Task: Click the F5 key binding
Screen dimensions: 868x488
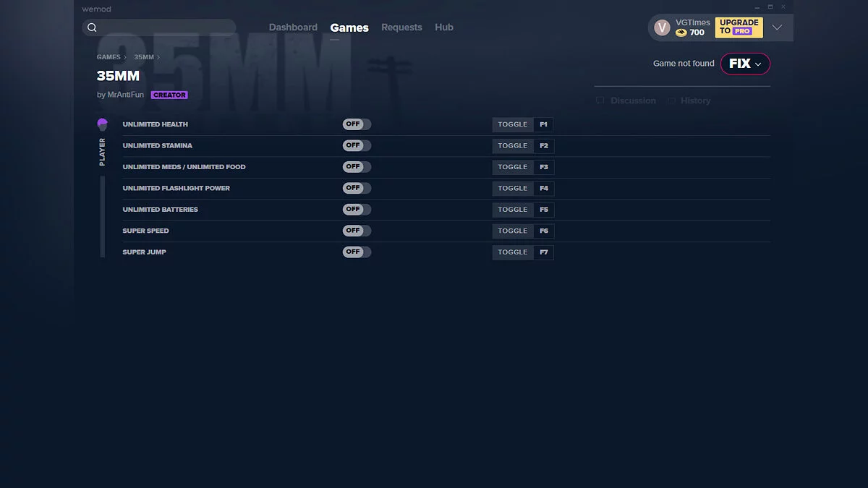Action: (x=544, y=210)
